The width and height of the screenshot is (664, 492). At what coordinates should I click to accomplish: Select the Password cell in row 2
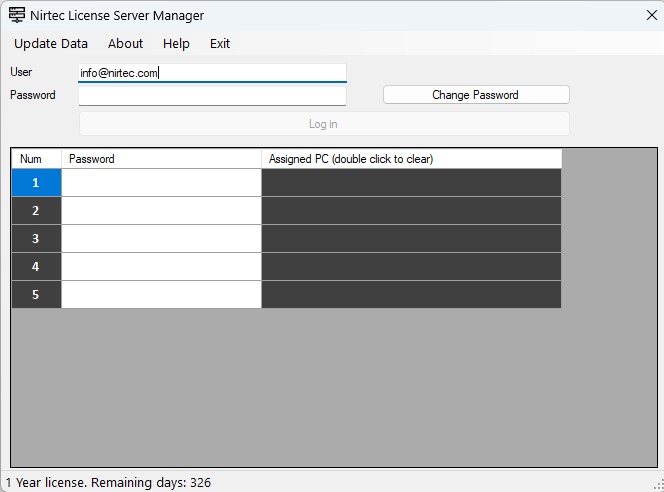pos(161,210)
